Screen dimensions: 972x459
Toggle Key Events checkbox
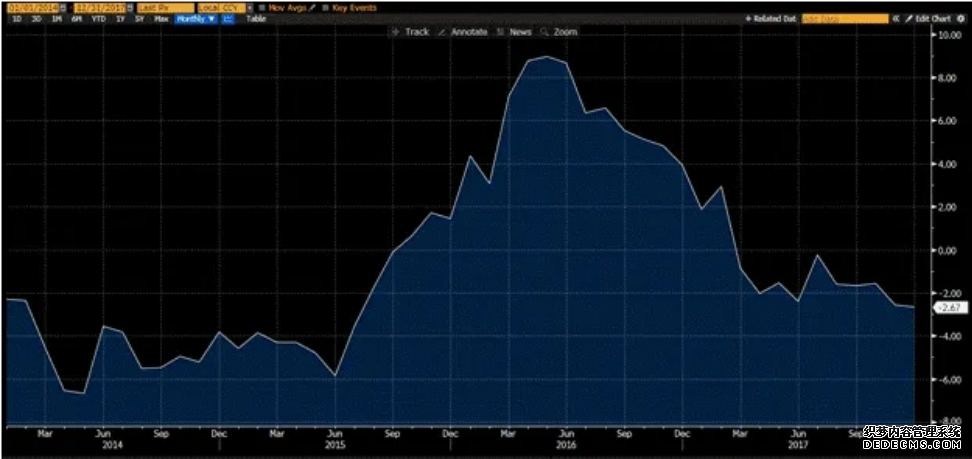(x=325, y=8)
